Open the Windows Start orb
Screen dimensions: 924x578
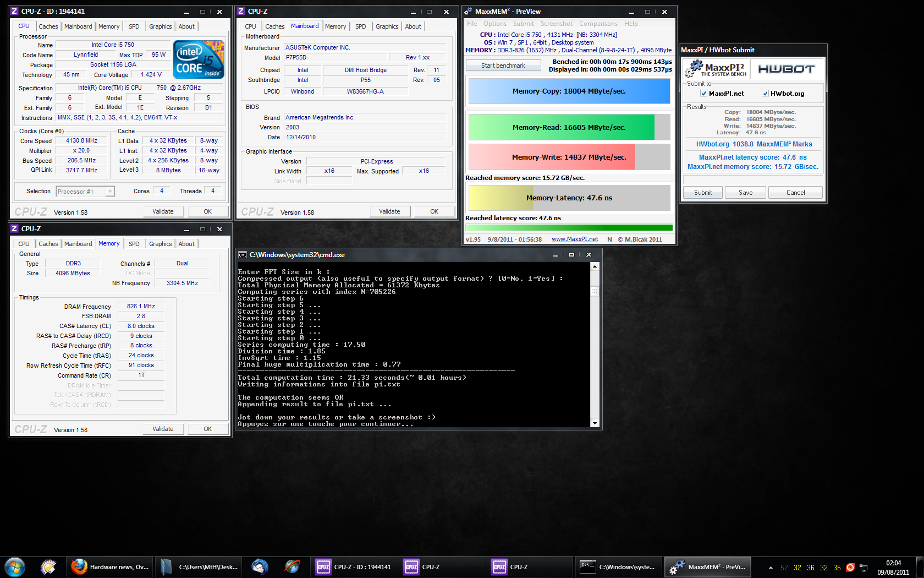[x=14, y=566]
